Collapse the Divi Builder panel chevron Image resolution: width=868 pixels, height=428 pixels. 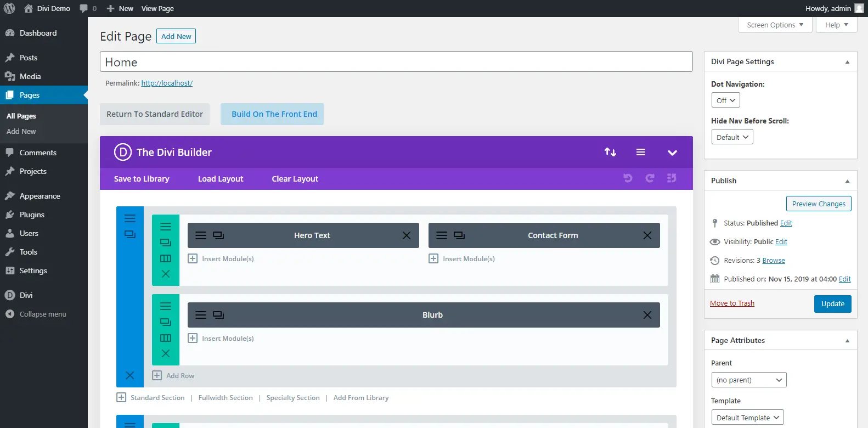[672, 153]
